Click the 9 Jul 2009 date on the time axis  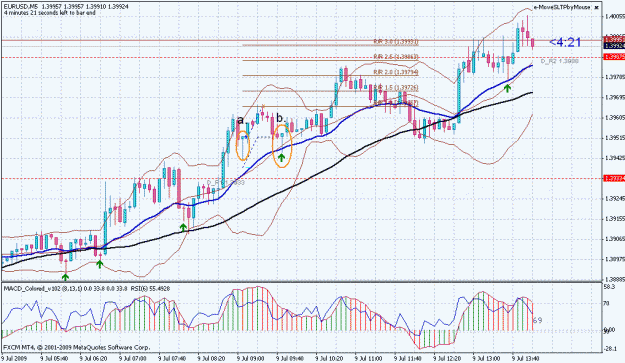pos(14,359)
